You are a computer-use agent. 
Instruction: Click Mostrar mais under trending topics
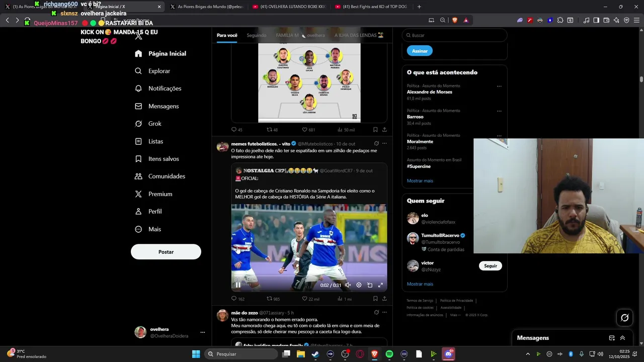pyautogui.click(x=420, y=181)
